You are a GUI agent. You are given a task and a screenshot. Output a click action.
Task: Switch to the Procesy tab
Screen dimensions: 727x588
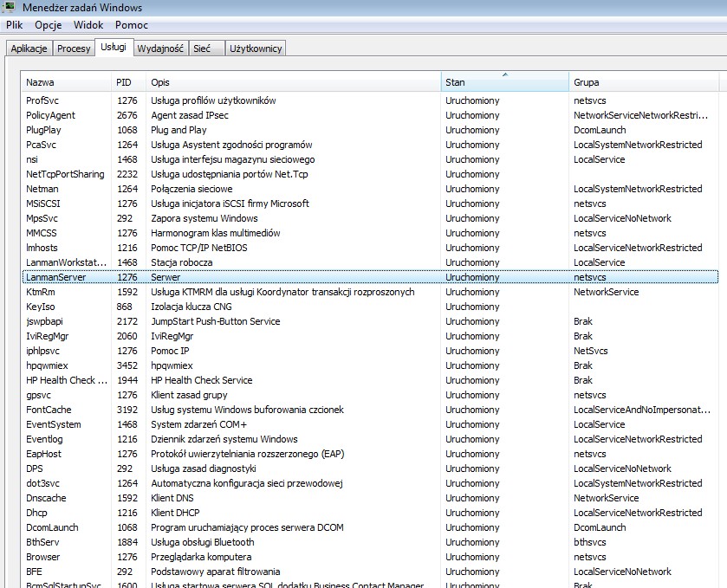pyautogui.click(x=74, y=48)
